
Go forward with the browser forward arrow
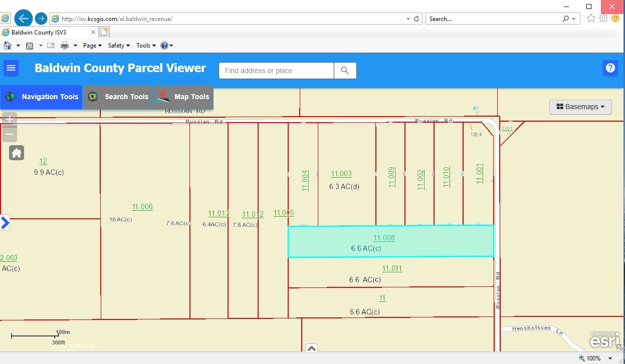click(41, 19)
